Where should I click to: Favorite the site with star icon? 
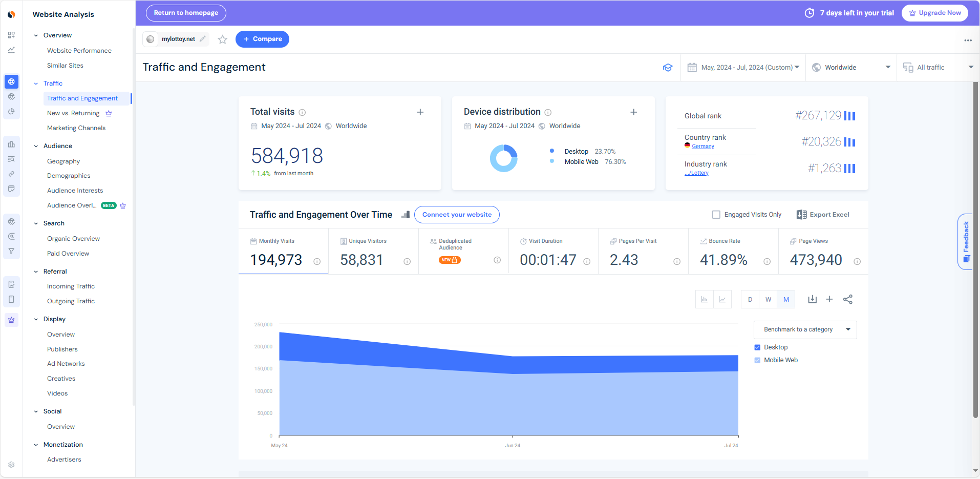pos(222,39)
